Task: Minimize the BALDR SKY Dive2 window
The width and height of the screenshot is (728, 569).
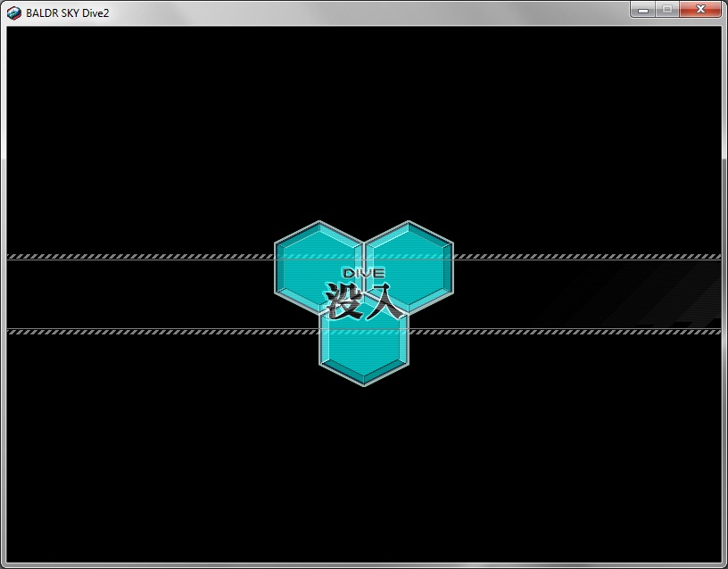Action: 643,10
